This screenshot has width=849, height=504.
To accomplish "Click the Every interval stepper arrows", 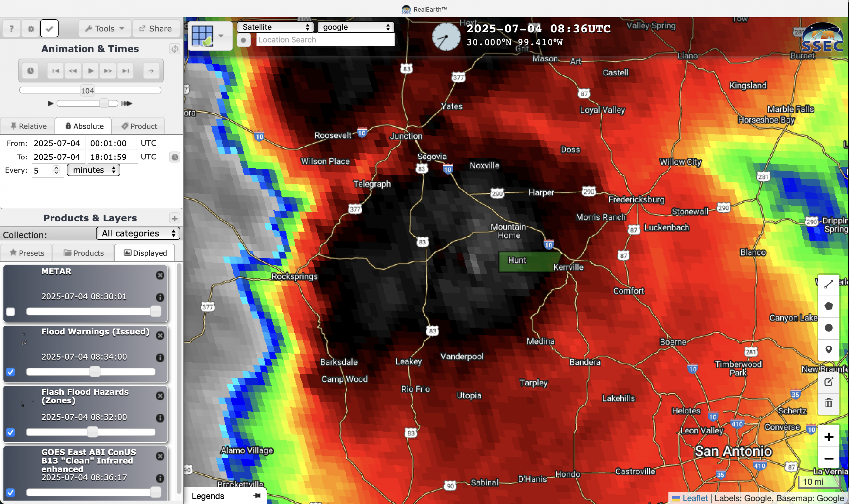I will coord(56,170).
